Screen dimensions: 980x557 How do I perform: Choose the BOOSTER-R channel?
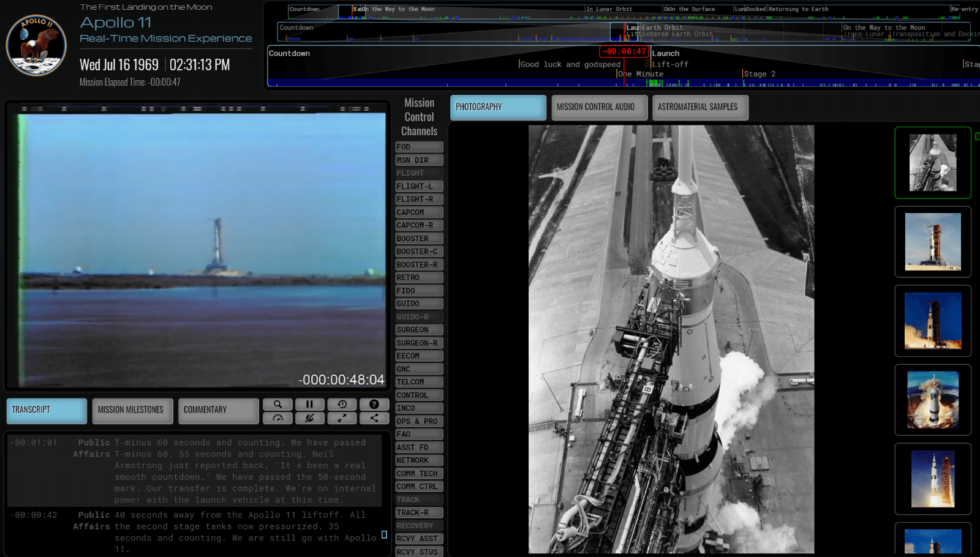tap(419, 265)
